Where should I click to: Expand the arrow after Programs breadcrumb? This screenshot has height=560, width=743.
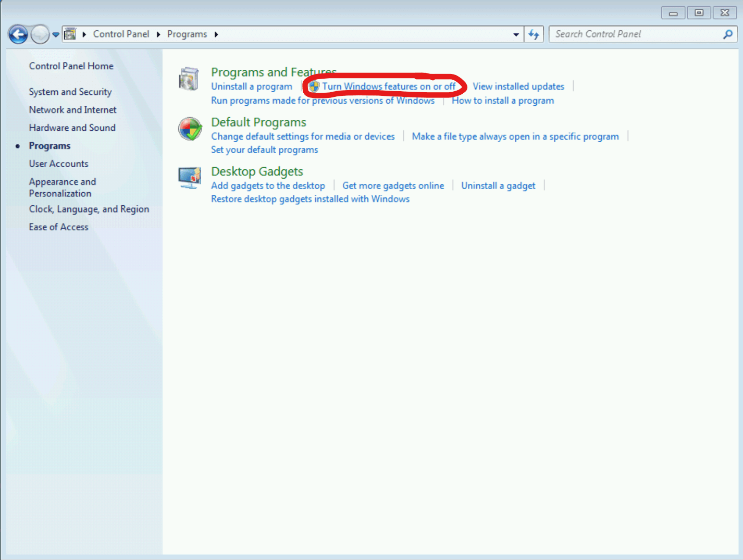pyautogui.click(x=216, y=34)
